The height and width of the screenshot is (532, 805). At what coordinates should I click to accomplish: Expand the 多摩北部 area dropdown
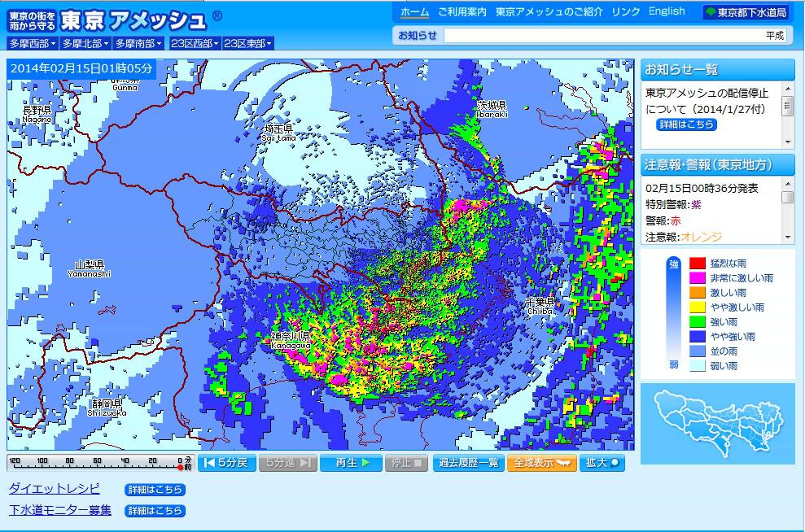[x=85, y=44]
